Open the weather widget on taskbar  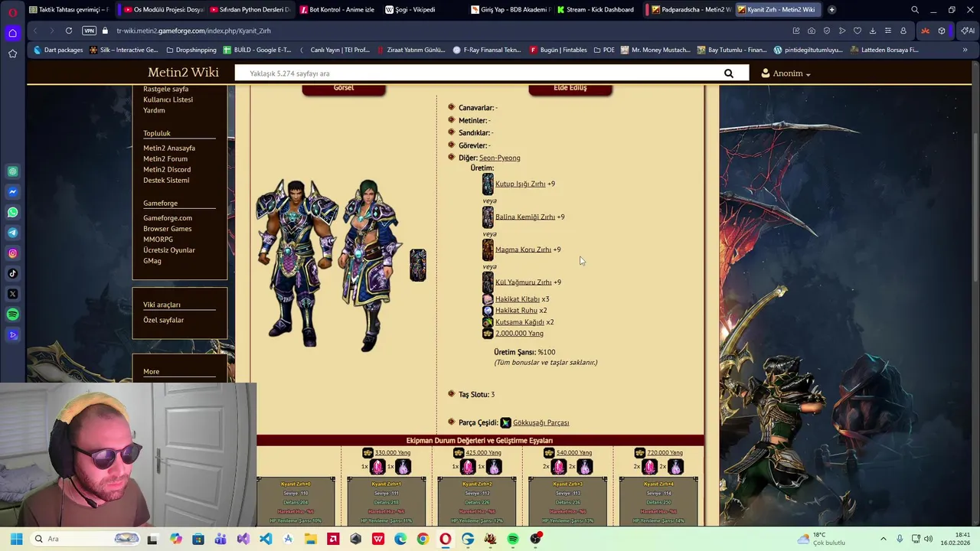point(822,539)
